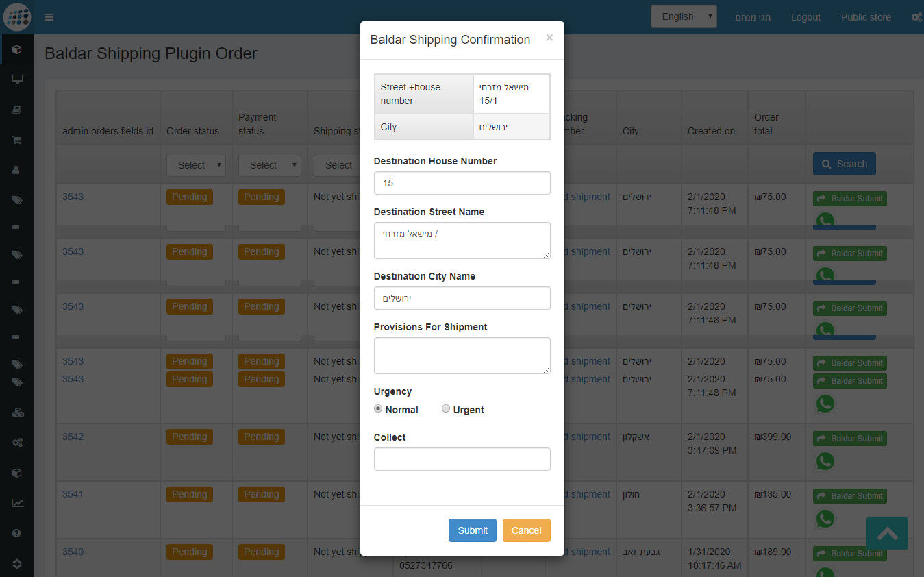Click the date 2/1/2020 3:36:57 PM
This screenshot has height=577, width=924.
[712, 501]
